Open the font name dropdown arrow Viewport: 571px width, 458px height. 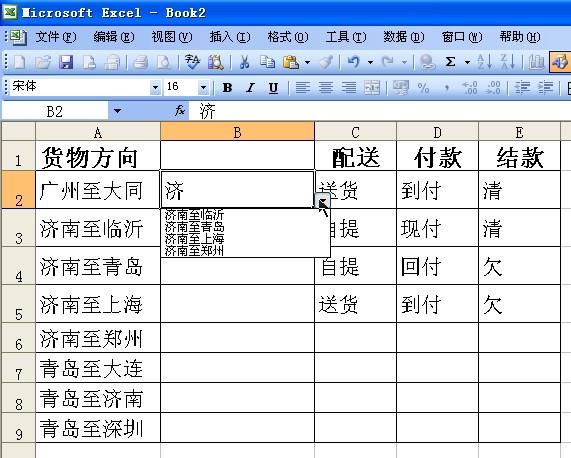click(155, 87)
